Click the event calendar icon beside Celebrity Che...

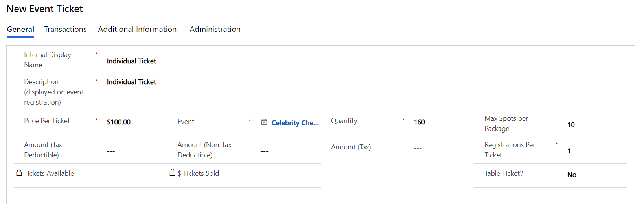tap(264, 122)
